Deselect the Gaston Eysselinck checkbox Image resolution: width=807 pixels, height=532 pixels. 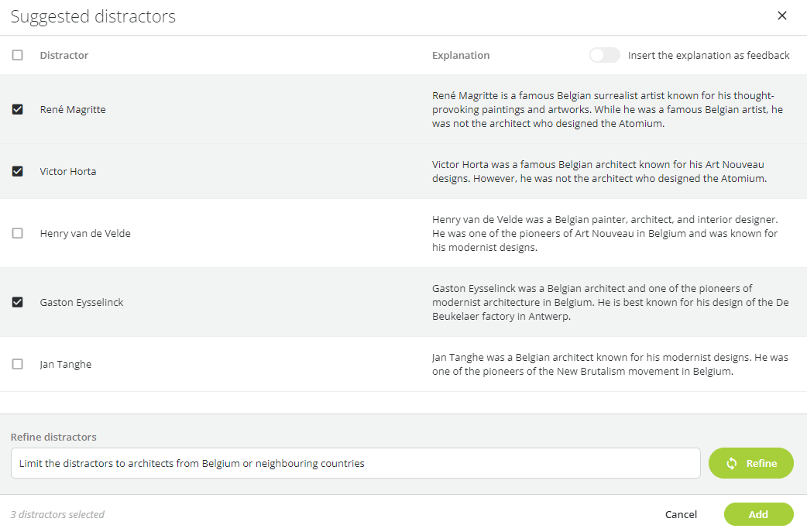[x=18, y=302]
